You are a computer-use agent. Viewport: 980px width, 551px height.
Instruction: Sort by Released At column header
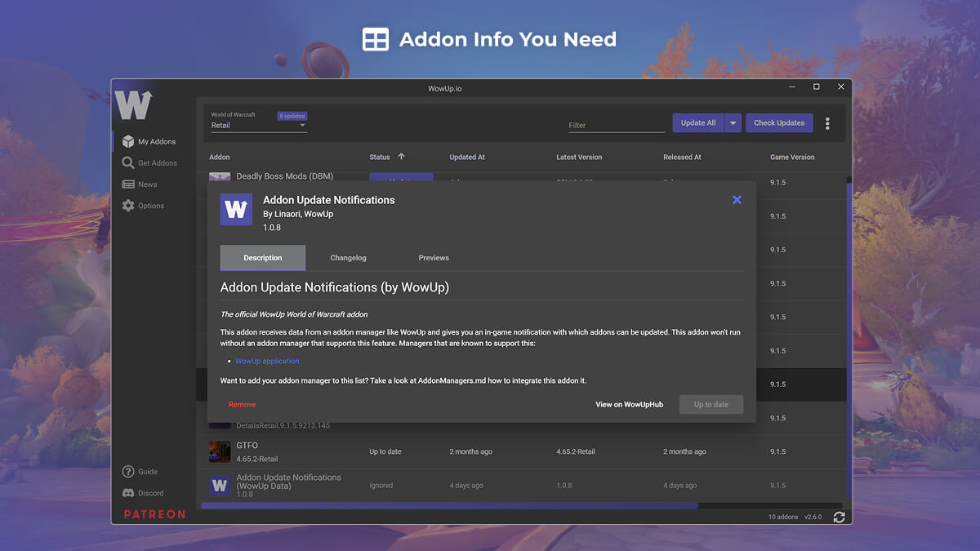(x=682, y=158)
